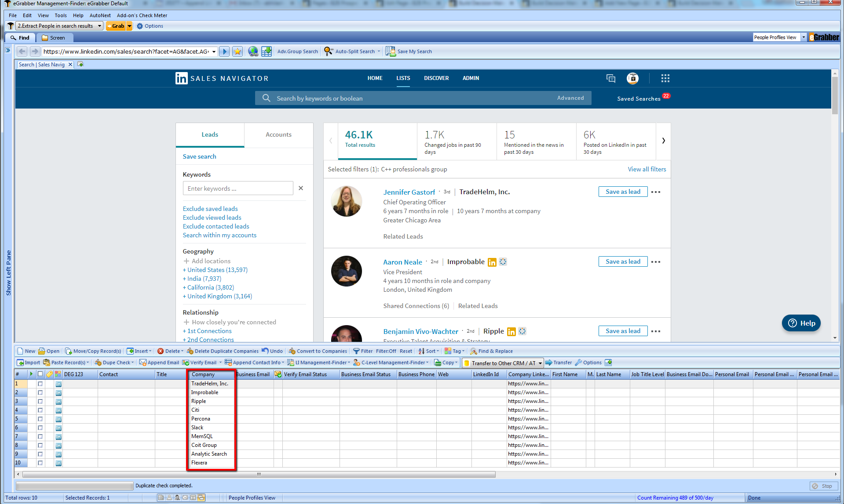Open Transfer to Other CRM / AT dropdown
844x504 pixels.
click(x=540, y=363)
